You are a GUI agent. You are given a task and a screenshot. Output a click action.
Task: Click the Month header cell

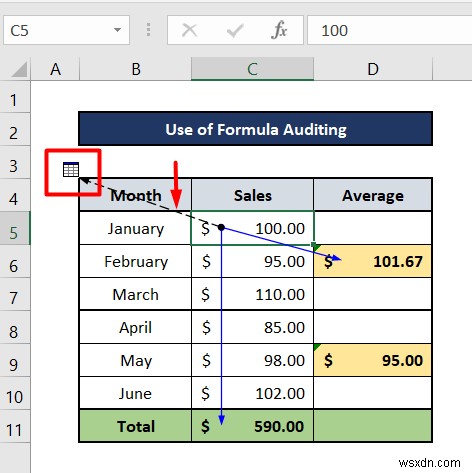pos(136,195)
